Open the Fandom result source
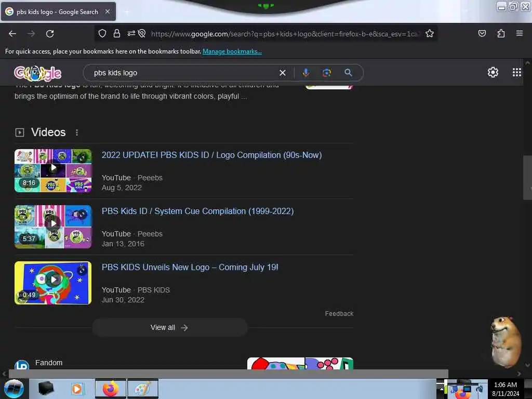532x399 pixels. 49,363
